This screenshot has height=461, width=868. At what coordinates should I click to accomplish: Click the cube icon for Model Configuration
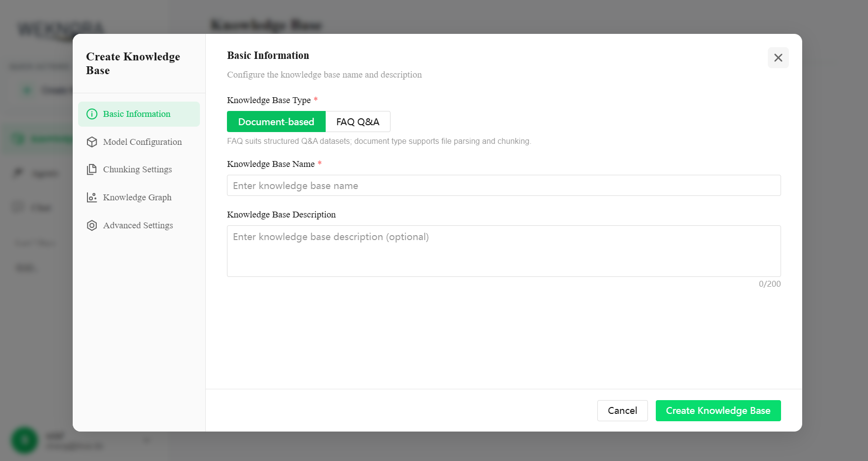[92, 141]
